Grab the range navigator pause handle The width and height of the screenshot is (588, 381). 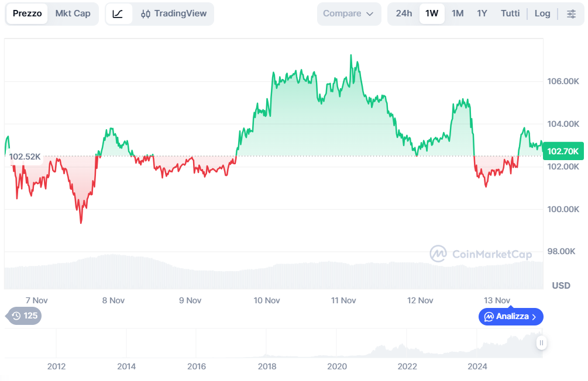(x=541, y=343)
